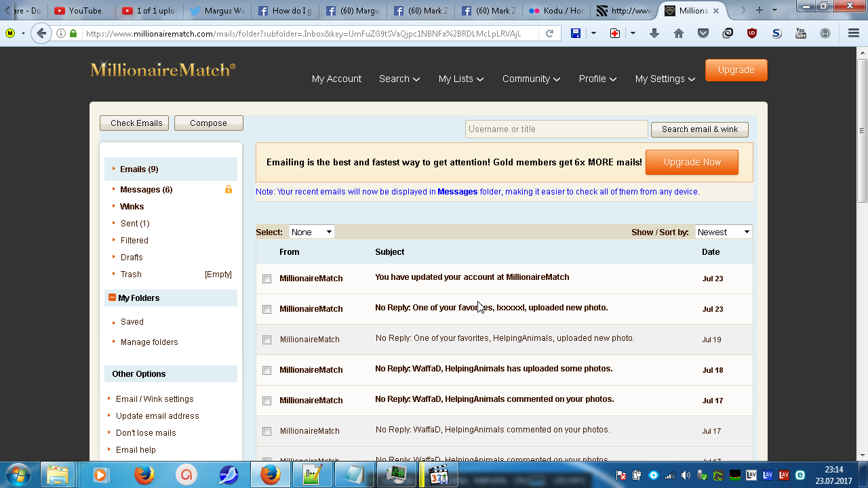868x488 pixels.
Task: Open Windows Explorer from the taskbar
Action: (x=58, y=474)
